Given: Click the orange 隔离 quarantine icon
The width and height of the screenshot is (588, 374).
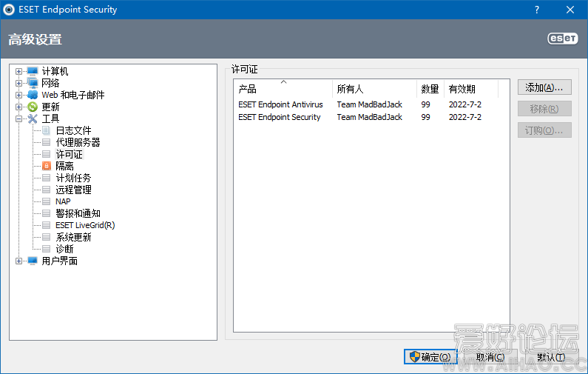Looking at the screenshot, I should pyautogui.click(x=47, y=166).
